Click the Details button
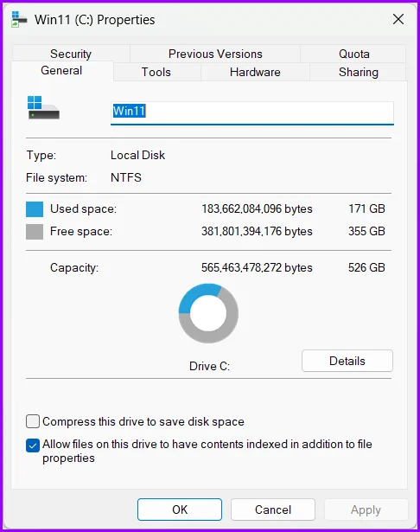Viewport: 420px width, 532px height. click(x=347, y=361)
